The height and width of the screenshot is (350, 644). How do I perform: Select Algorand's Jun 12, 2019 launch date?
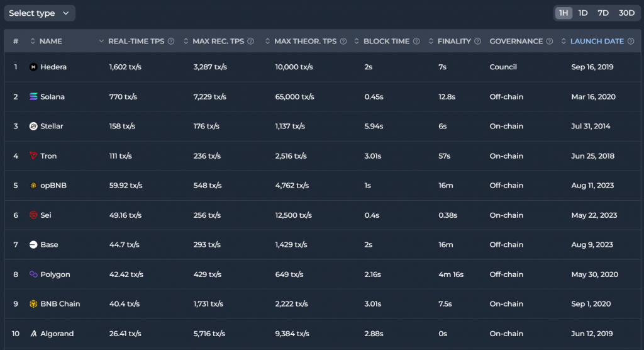tap(592, 334)
